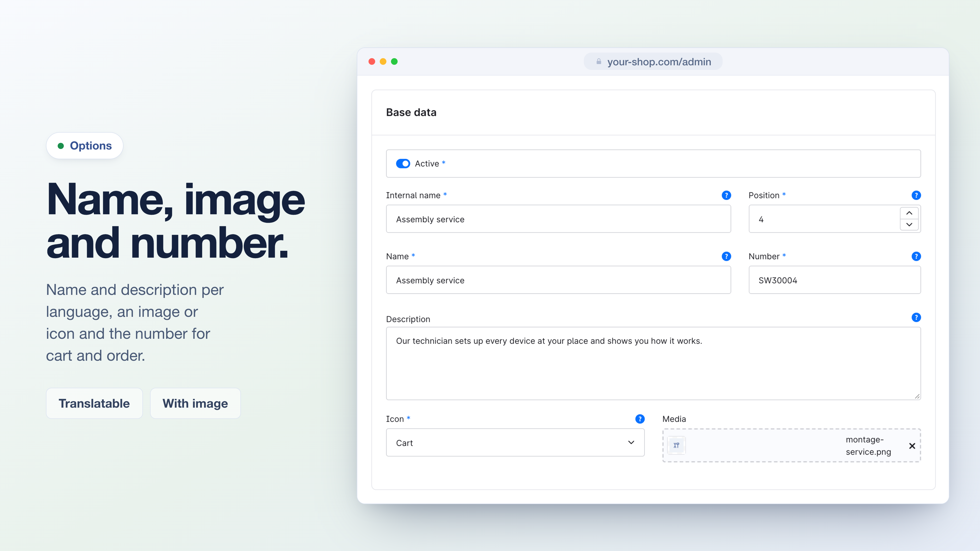Show help tooltip for Name field
Image resolution: width=980 pixels, height=551 pixels.
click(726, 256)
